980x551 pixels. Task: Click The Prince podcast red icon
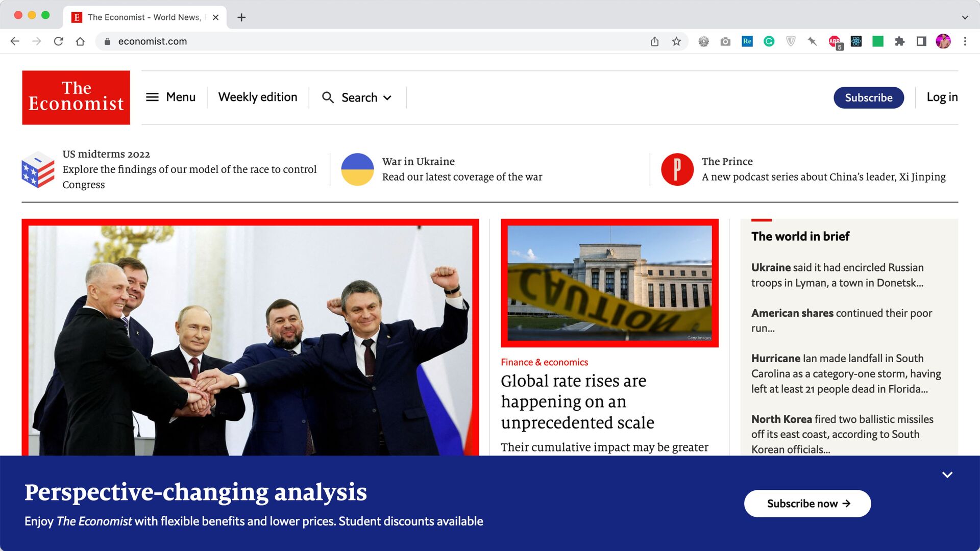[677, 169]
